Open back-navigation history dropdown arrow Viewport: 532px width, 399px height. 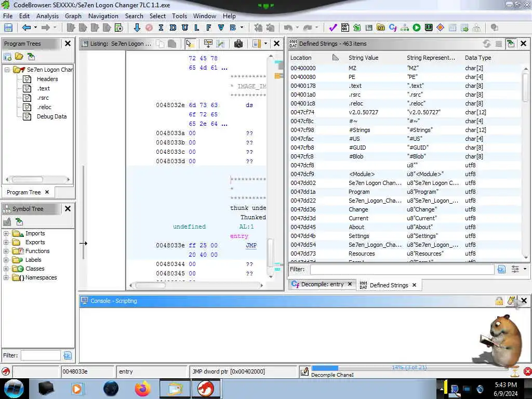[x=35, y=28]
